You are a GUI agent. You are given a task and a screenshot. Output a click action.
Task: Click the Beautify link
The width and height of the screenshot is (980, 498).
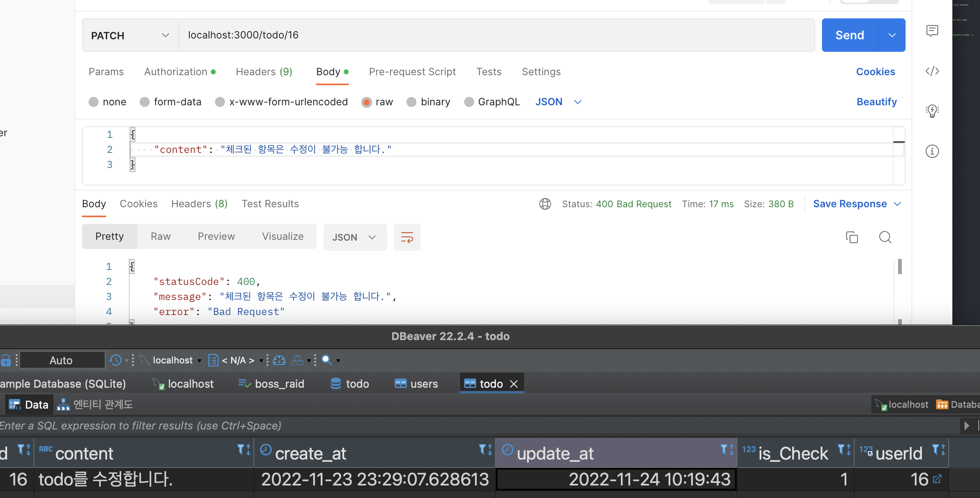point(876,102)
